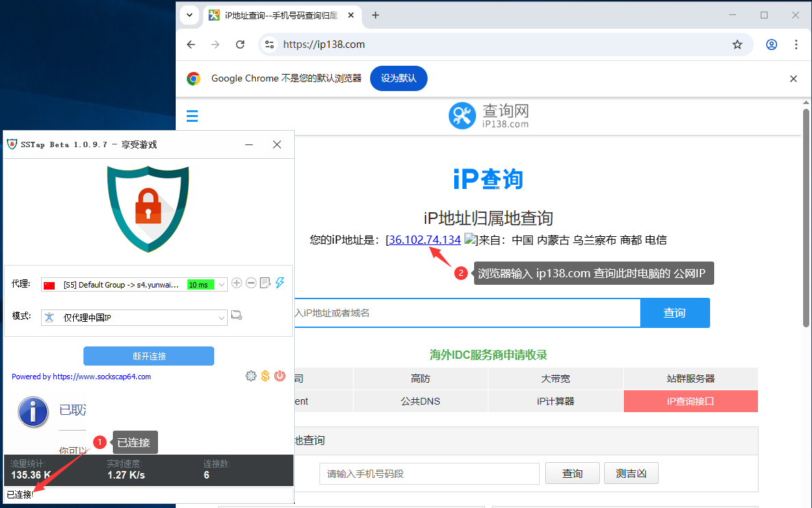Open the iP查询接口 menu item

(690, 401)
